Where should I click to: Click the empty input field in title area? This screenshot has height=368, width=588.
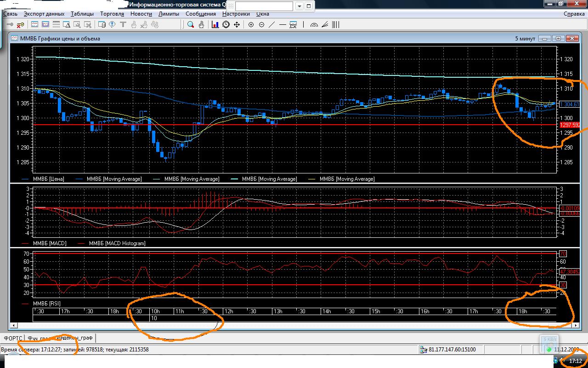pos(264,6)
